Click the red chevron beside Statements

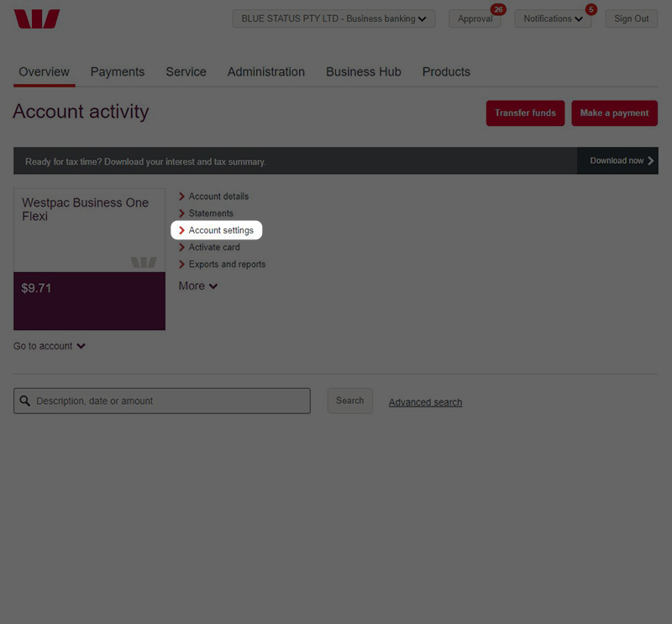pyautogui.click(x=181, y=213)
